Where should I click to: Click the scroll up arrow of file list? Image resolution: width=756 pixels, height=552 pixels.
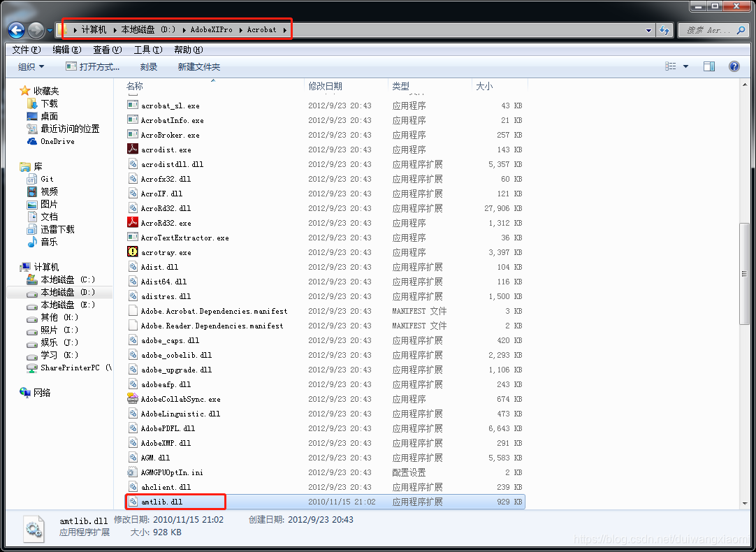pos(745,85)
